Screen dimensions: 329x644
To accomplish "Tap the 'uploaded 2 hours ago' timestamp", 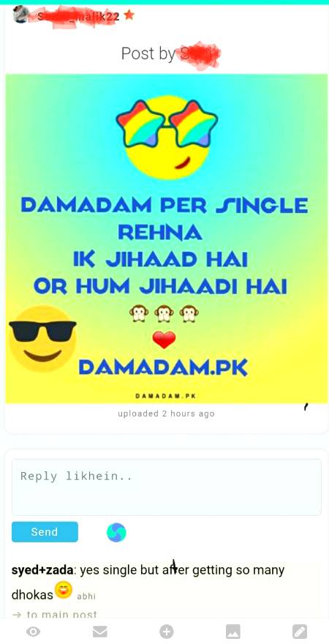I will pos(166,413).
